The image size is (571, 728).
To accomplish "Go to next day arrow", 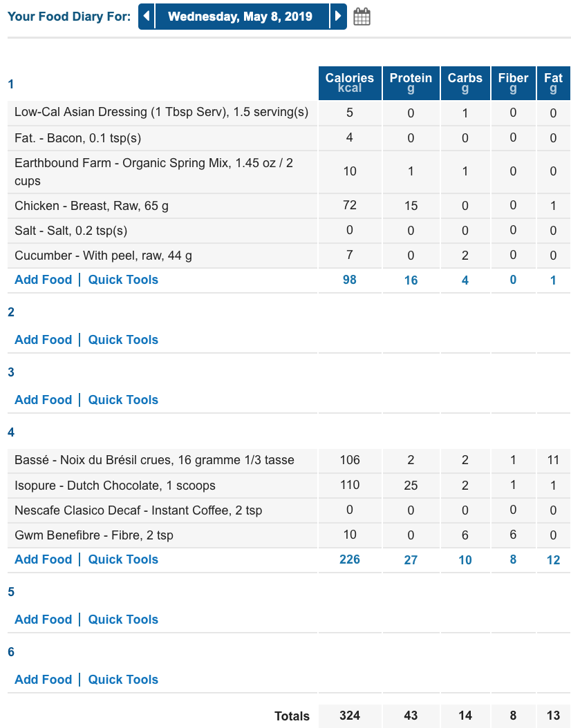I will tap(338, 17).
